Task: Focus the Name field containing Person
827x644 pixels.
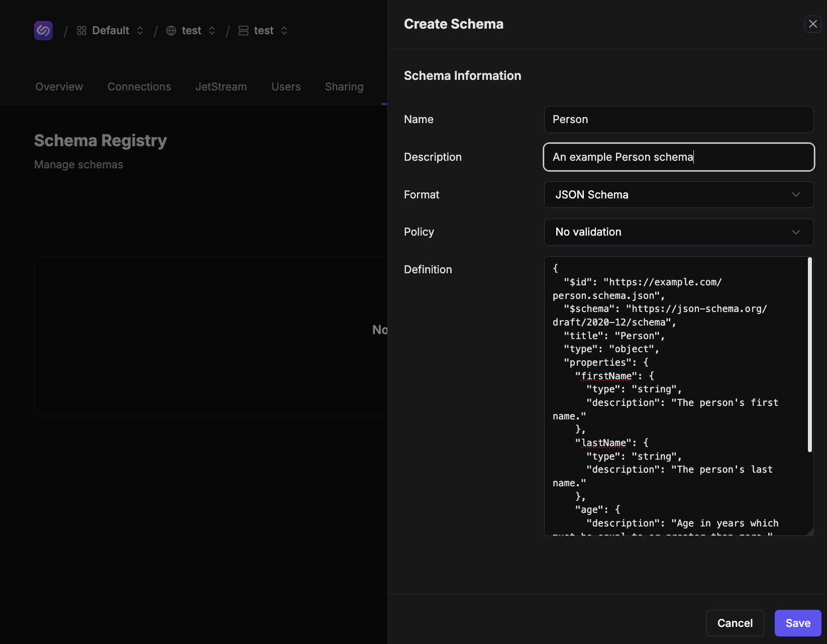Action: tap(678, 120)
